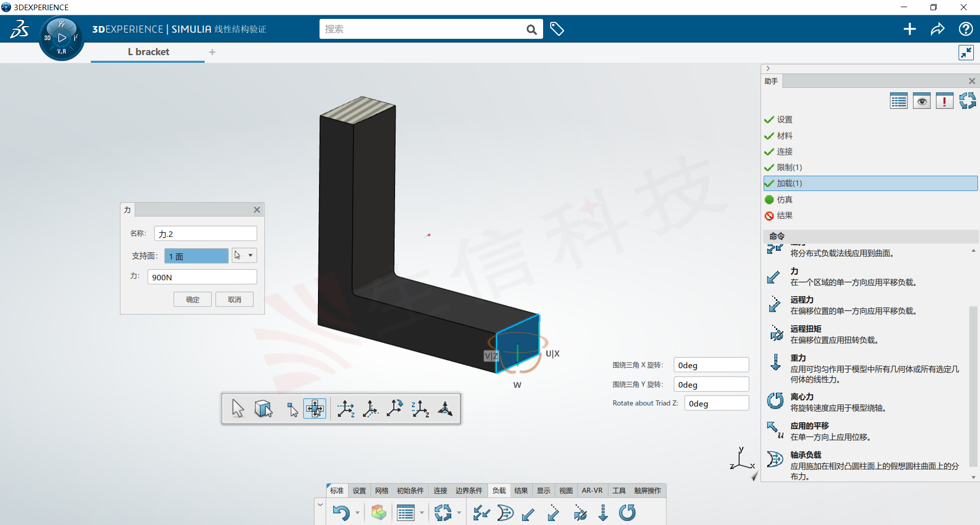Click 确定 in the force dialog
The height and width of the screenshot is (525, 980).
(x=192, y=299)
